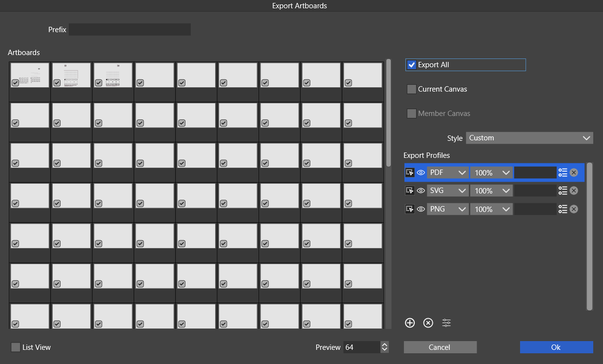Viewport: 603px width, 364px height.
Task: Select the first artboard thumbnail
Action: point(30,75)
